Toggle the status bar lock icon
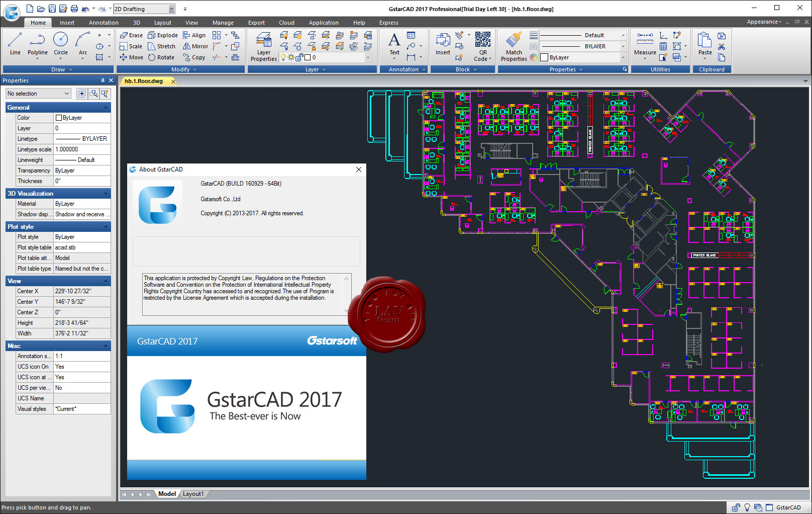The width and height of the screenshot is (812, 514). point(736,507)
